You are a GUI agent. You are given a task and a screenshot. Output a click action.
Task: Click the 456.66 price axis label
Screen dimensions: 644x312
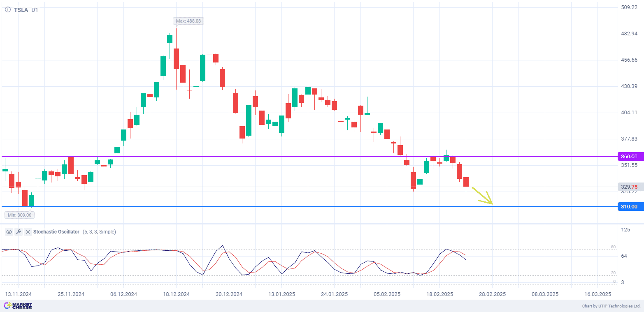(x=629, y=60)
